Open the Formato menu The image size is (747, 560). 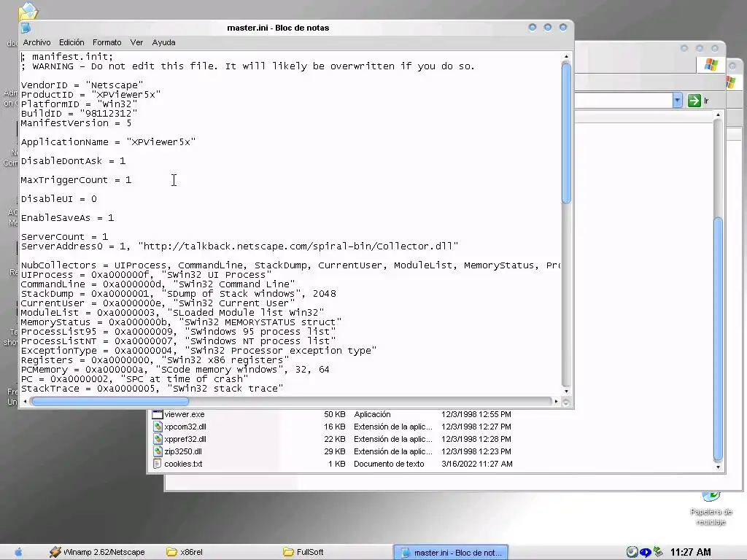point(107,42)
